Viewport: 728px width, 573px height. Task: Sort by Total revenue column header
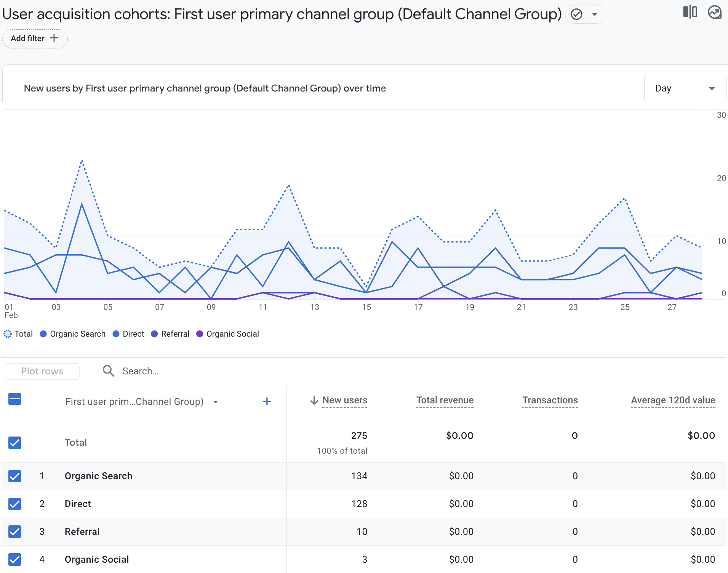point(445,400)
